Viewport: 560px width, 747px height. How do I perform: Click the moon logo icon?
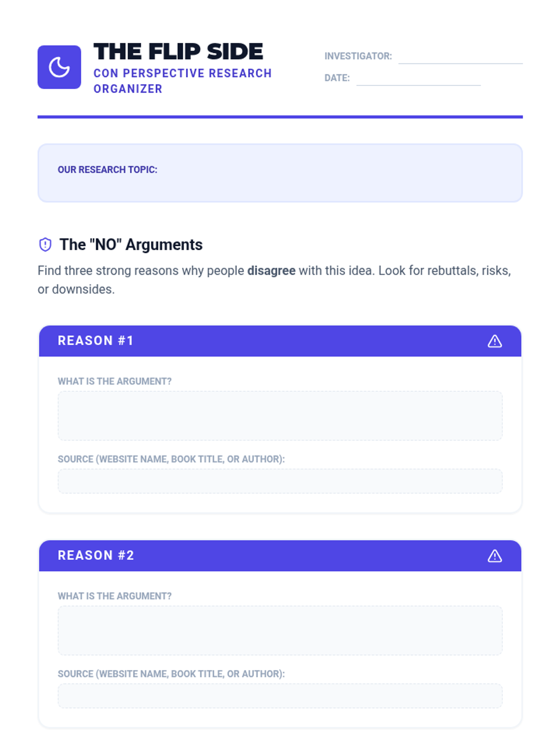pos(59,67)
